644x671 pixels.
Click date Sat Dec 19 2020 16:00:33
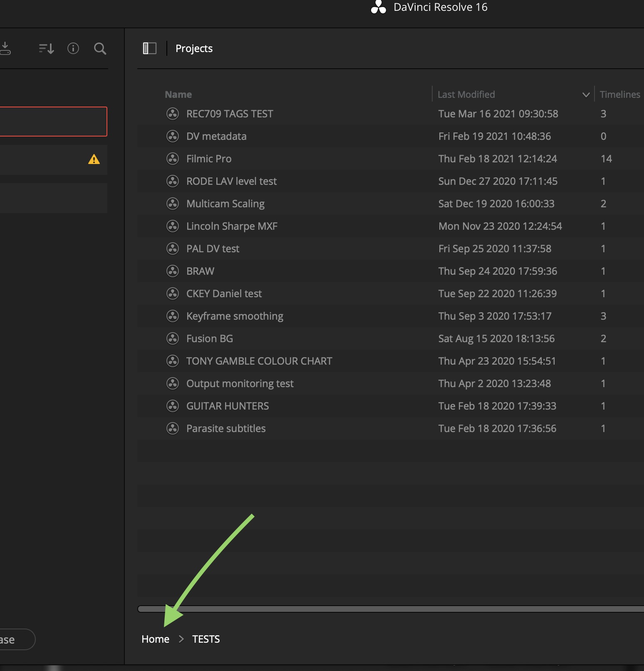(x=496, y=204)
